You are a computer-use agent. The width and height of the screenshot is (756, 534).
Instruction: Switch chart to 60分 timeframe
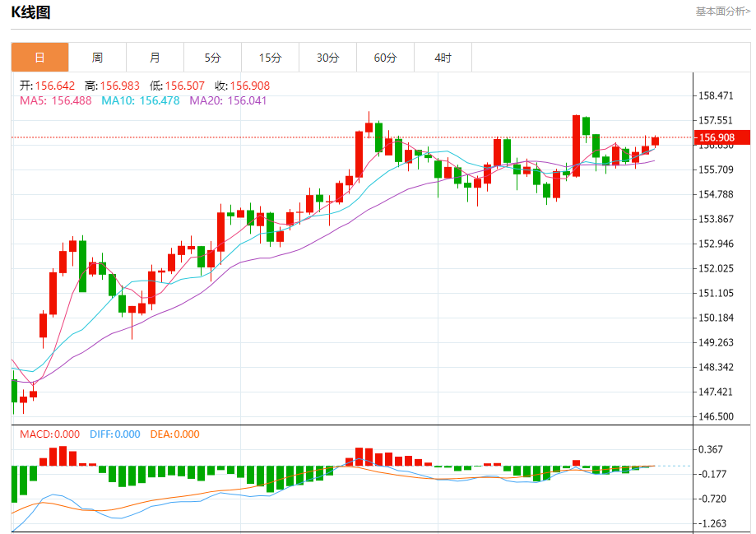point(385,58)
